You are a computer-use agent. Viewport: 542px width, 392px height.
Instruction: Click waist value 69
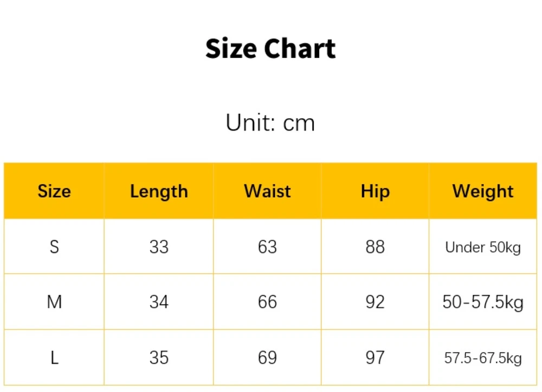(x=267, y=357)
